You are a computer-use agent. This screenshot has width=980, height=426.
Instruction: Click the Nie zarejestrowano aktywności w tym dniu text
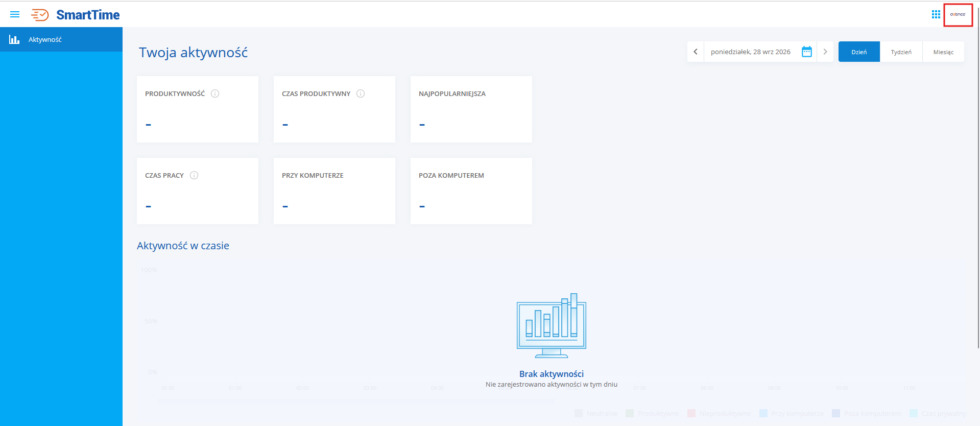[552, 384]
